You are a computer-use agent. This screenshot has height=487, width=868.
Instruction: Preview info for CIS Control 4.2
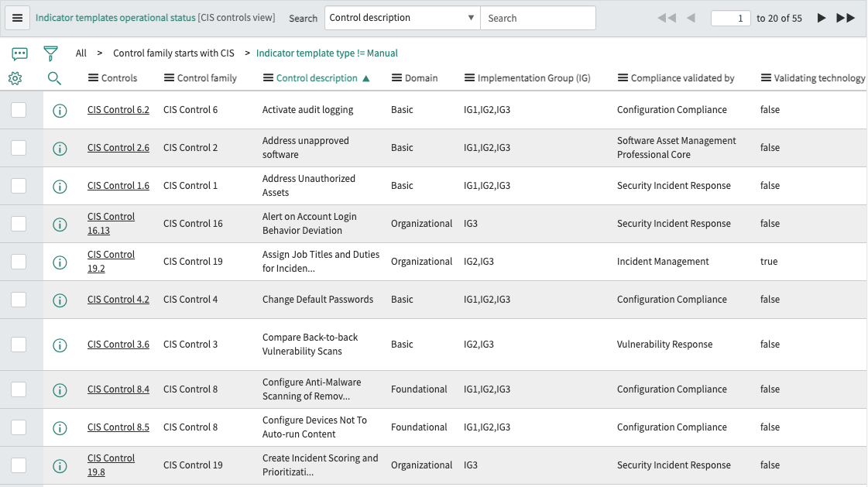point(60,300)
